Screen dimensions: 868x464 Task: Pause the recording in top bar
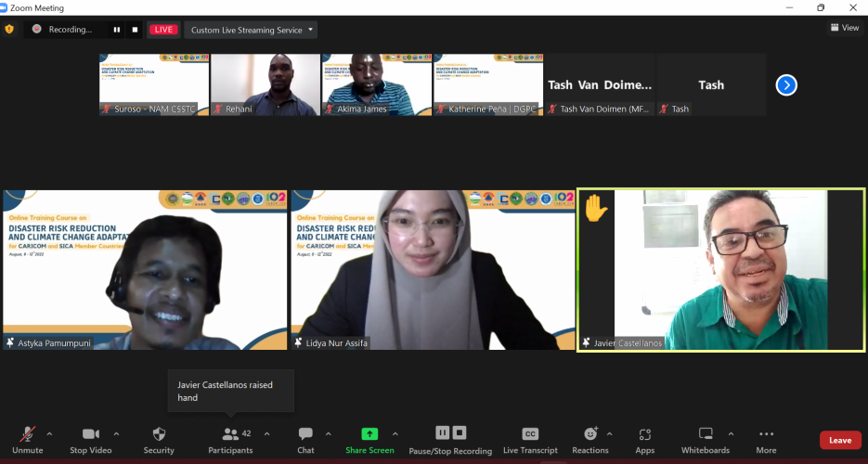point(117,30)
